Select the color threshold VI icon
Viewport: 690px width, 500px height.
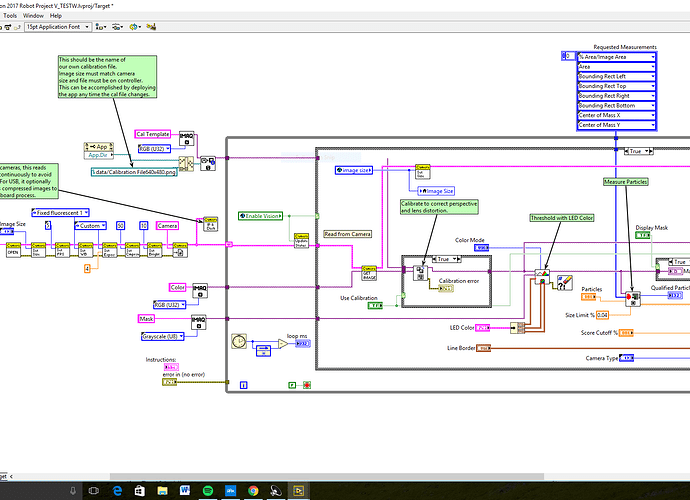click(x=542, y=277)
